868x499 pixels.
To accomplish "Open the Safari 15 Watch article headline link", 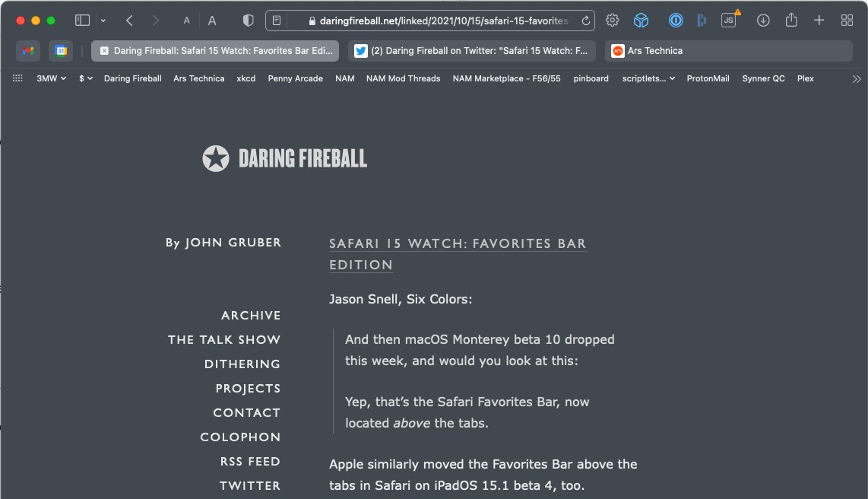I will point(458,254).
